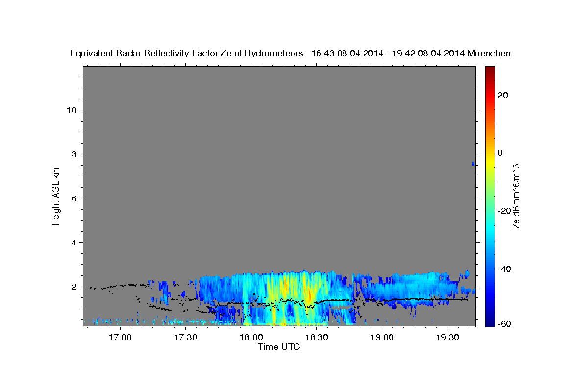The height and width of the screenshot is (392, 588).
Task: Click the x-axis label "Time UTC"
Action: point(279,347)
